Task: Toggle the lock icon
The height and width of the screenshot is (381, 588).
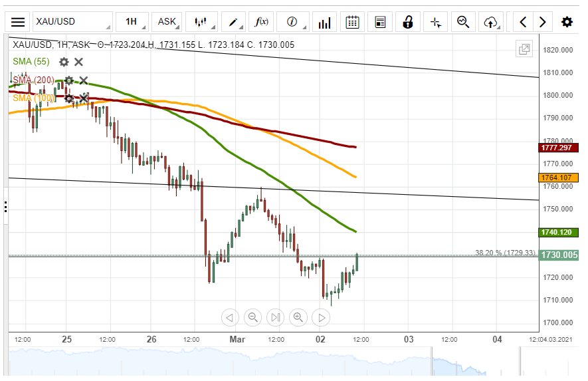Action: pos(408,22)
